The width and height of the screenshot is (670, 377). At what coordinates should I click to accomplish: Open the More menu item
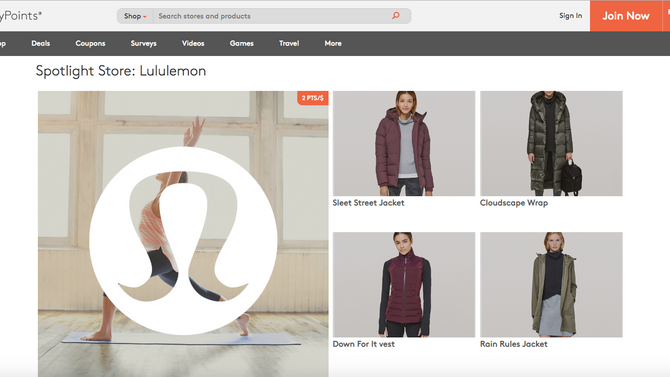tap(333, 43)
